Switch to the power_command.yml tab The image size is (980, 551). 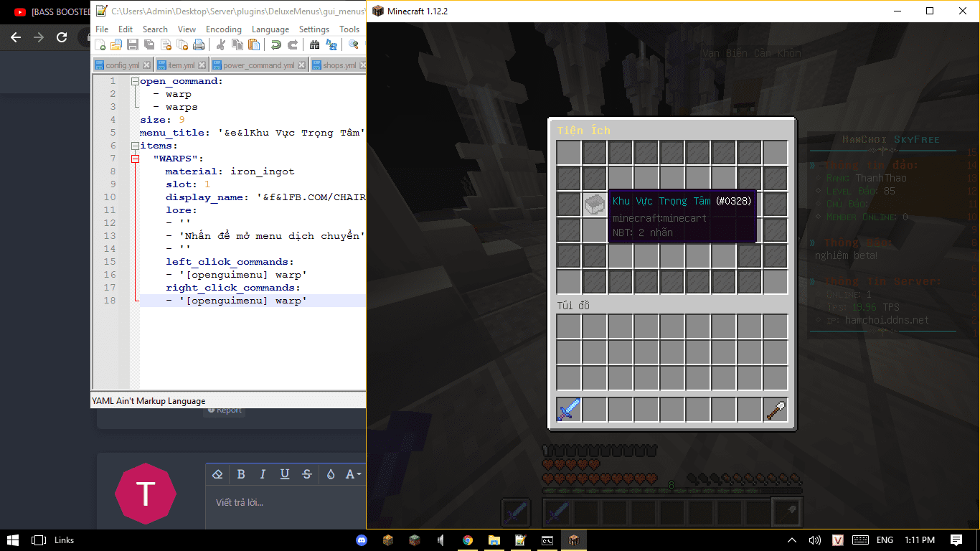[x=258, y=65]
